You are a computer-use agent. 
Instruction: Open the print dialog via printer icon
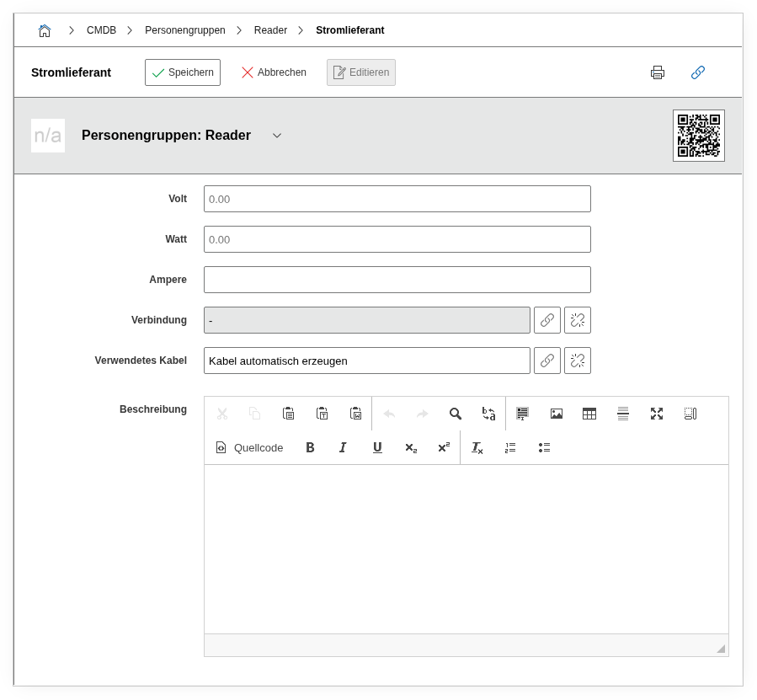point(658,72)
